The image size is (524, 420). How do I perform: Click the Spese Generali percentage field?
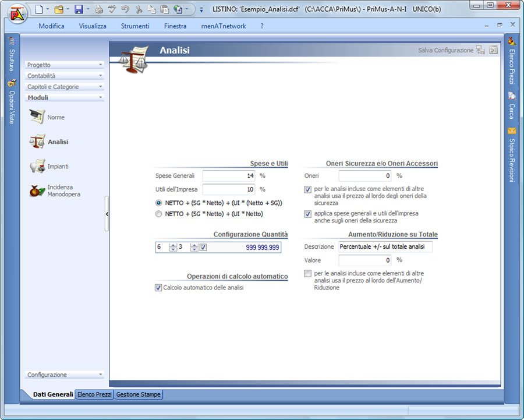229,175
